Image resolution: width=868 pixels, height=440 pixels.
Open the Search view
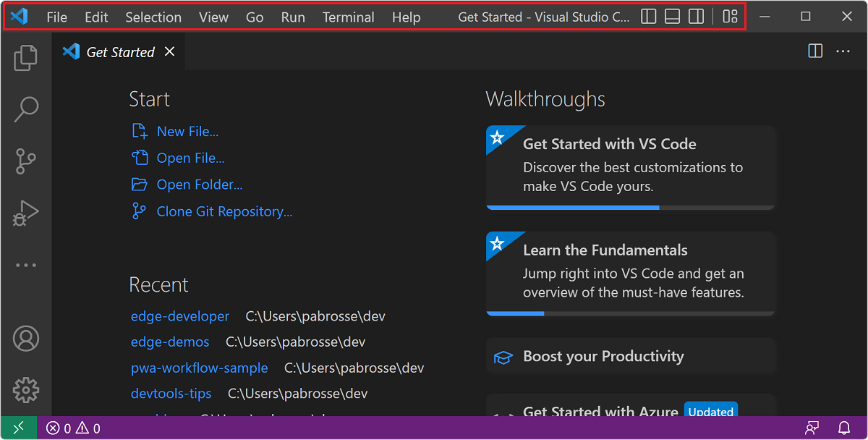tap(26, 109)
